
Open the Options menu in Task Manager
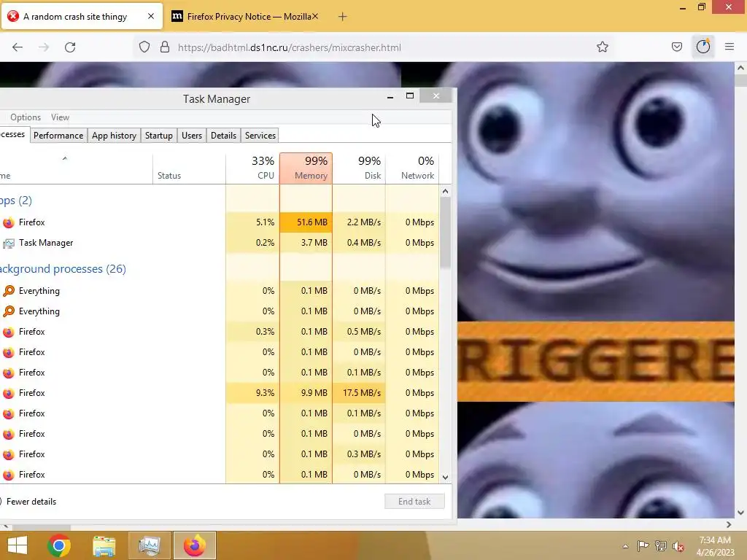click(26, 117)
